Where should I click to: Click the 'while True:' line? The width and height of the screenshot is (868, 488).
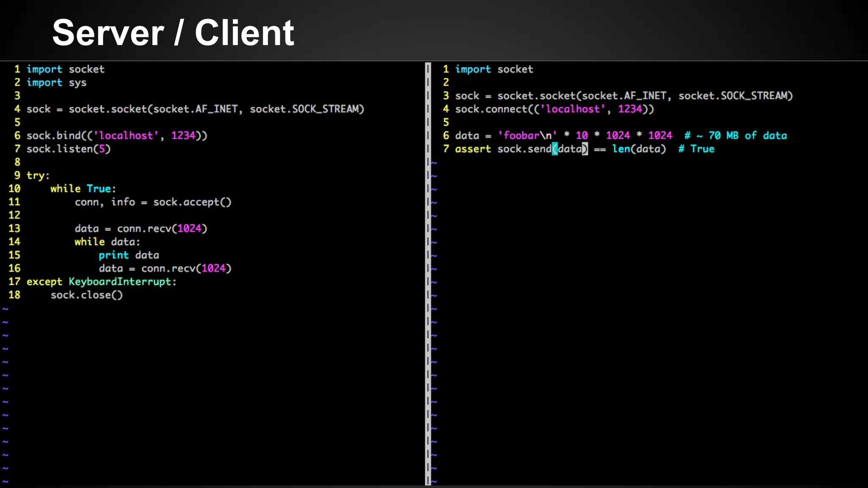pos(83,189)
